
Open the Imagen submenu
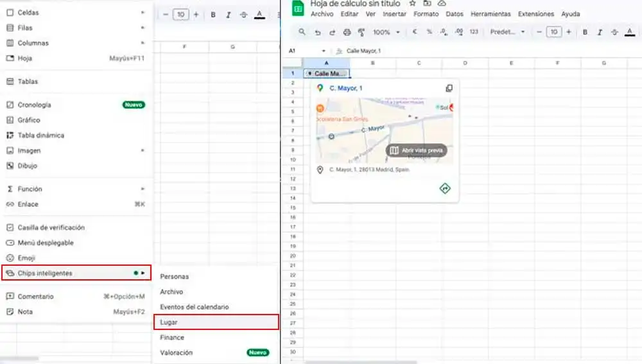point(76,150)
